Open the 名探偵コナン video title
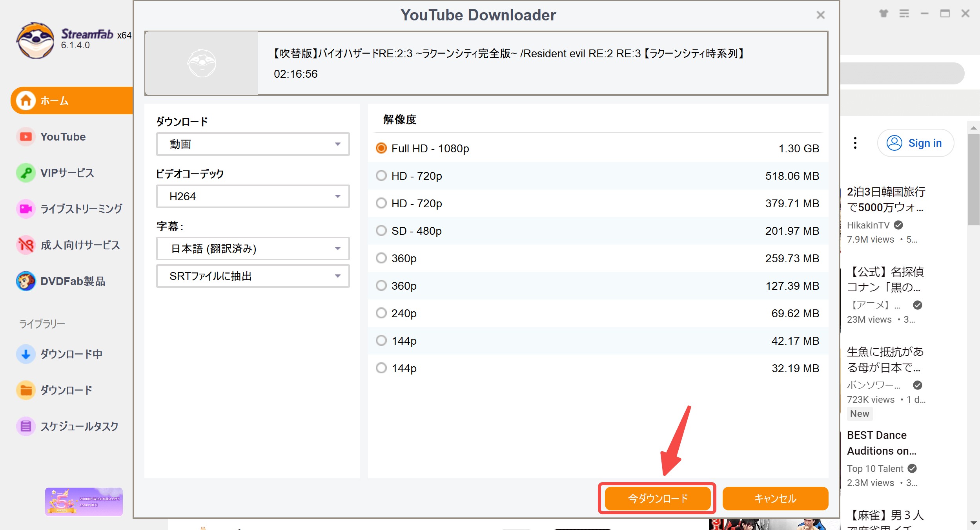This screenshot has width=980, height=530. coord(885,280)
